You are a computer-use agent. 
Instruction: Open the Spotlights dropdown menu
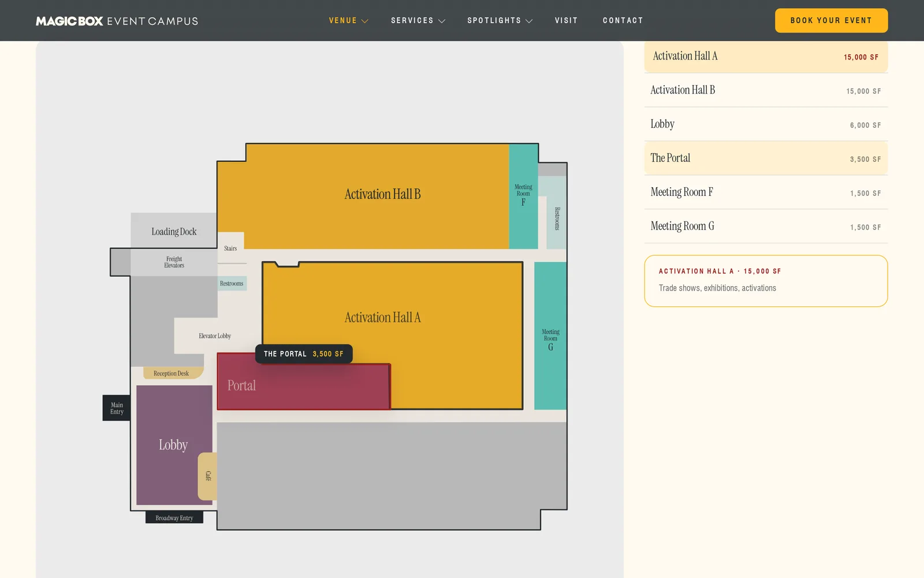click(500, 21)
